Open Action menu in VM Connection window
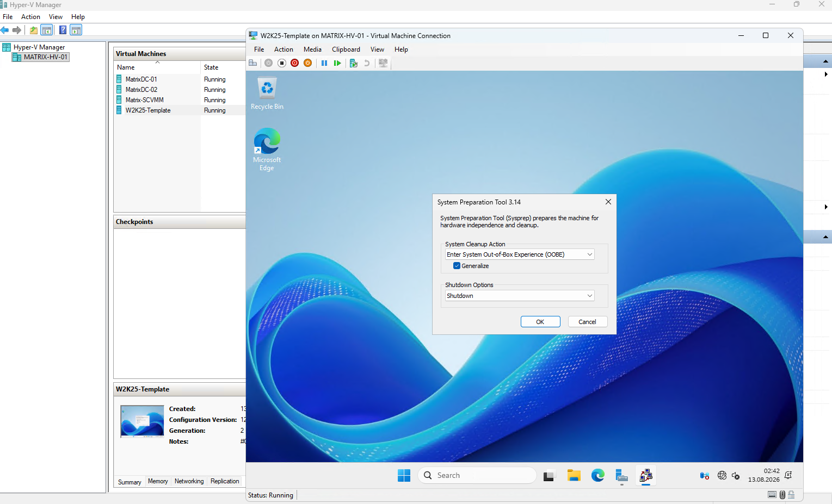This screenshot has height=504, width=832. 284,49
